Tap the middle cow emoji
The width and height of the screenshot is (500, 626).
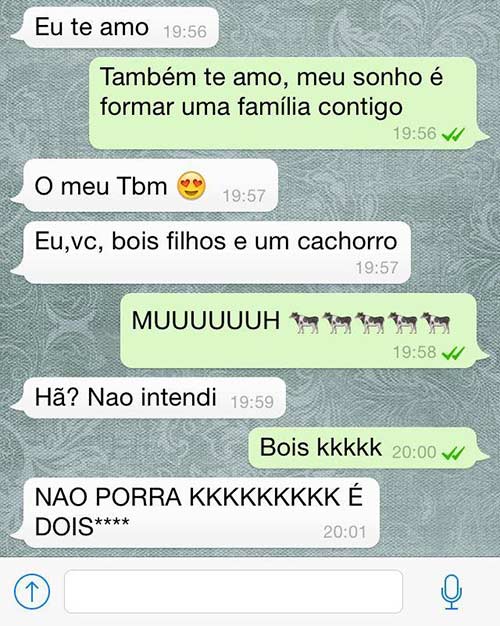[x=370, y=322]
